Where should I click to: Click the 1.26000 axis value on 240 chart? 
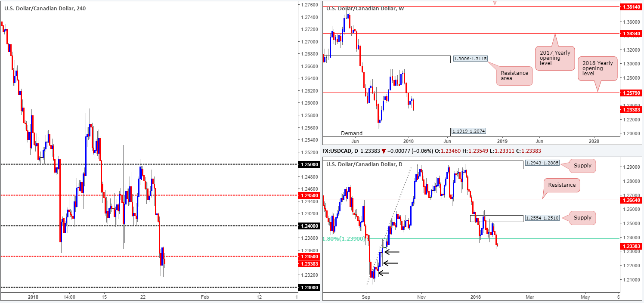310,103
